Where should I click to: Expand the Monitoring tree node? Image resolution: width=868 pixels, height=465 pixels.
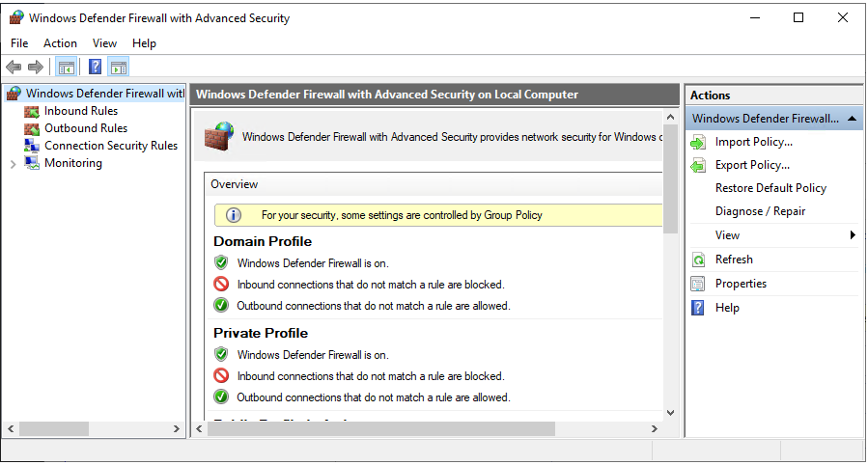coord(13,164)
